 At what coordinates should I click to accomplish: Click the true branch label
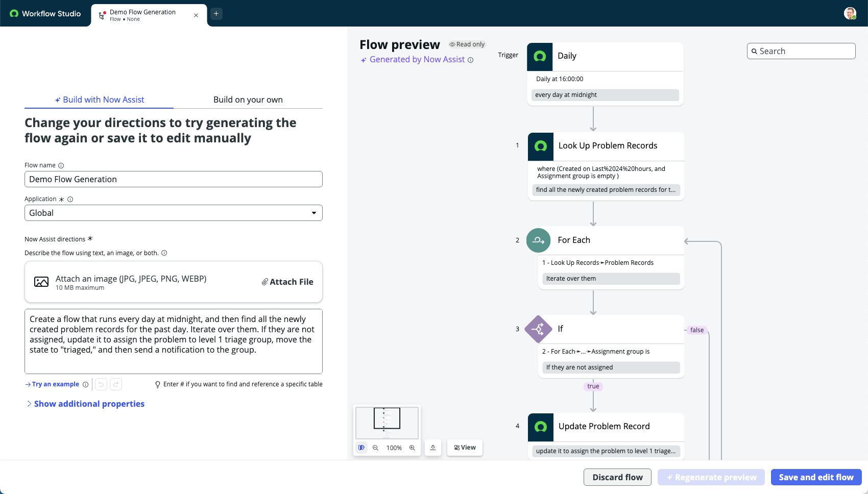[593, 386]
